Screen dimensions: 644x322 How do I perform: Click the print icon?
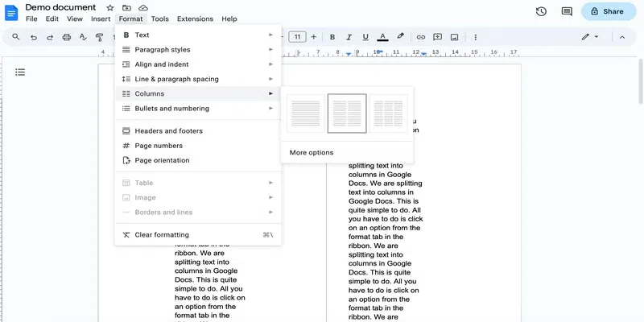[x=67, y=37]
